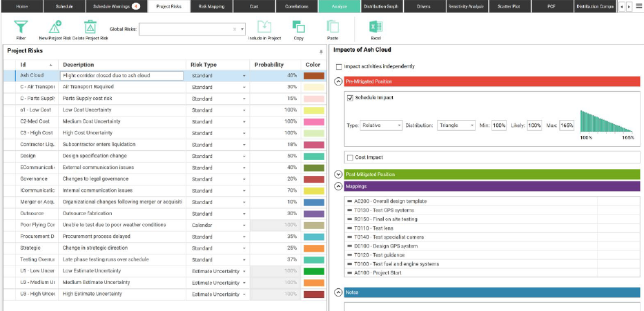The width and height of the screenshot is (644, 311).
Task: Click the New Project Risk icon
Action: [x=56, y=27]
